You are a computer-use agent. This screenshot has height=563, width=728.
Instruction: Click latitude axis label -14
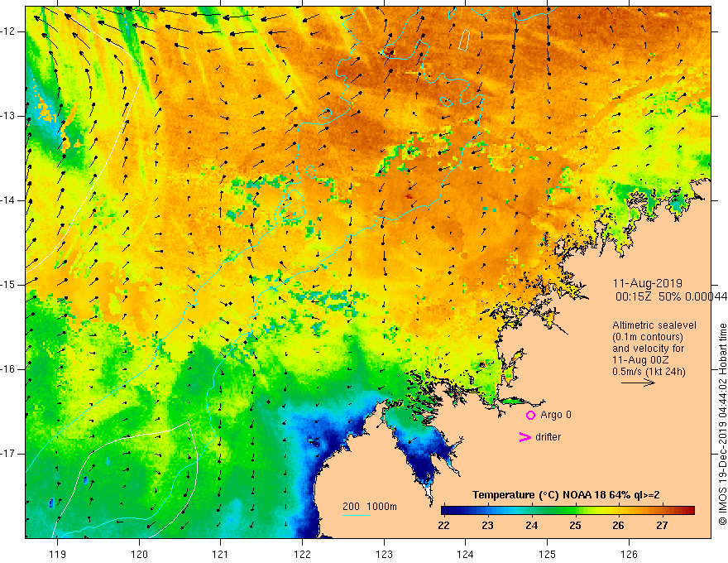click(8, 200)
